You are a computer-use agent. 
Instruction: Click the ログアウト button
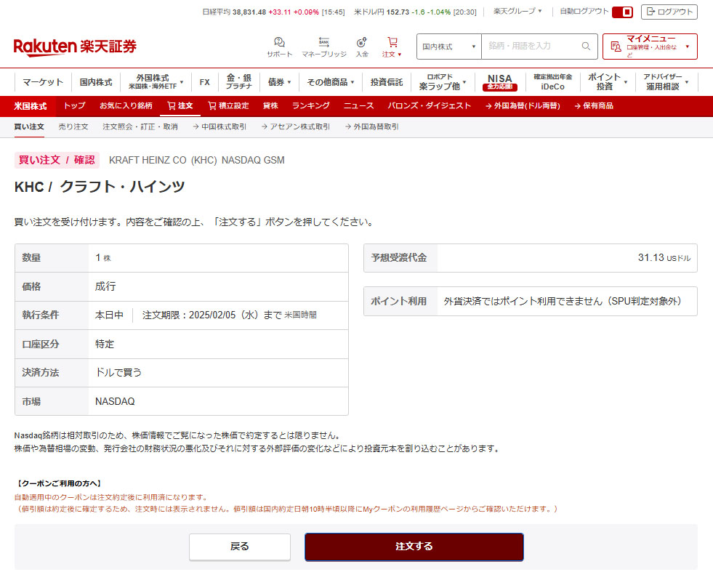pos(669,12)
